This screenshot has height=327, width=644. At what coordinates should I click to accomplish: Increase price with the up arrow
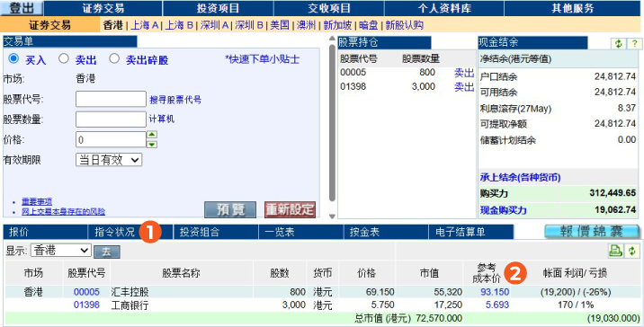point(152,135)
